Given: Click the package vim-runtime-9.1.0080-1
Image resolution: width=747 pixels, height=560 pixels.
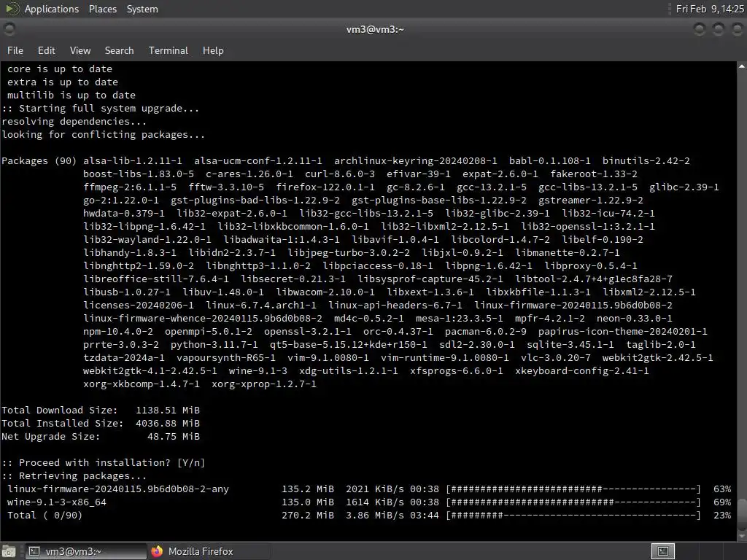Looking at the screenshot, I should pos(445,357).
